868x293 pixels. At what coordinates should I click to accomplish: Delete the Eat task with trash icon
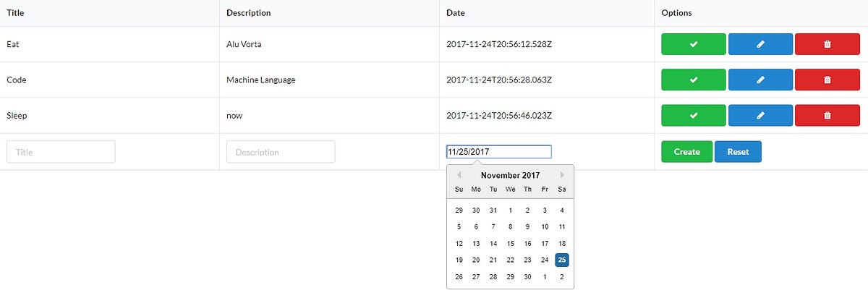tap(827, 44)
